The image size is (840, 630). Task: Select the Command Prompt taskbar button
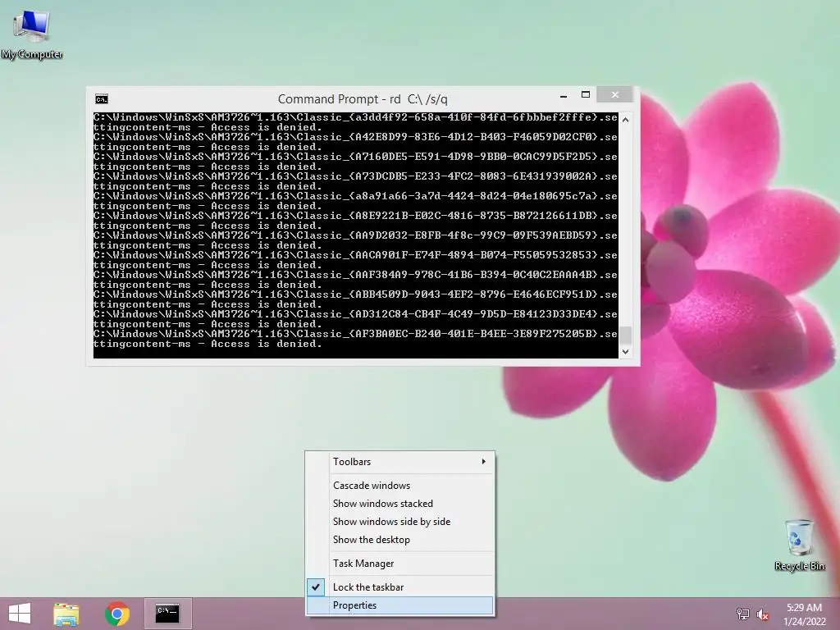(167, 614)
